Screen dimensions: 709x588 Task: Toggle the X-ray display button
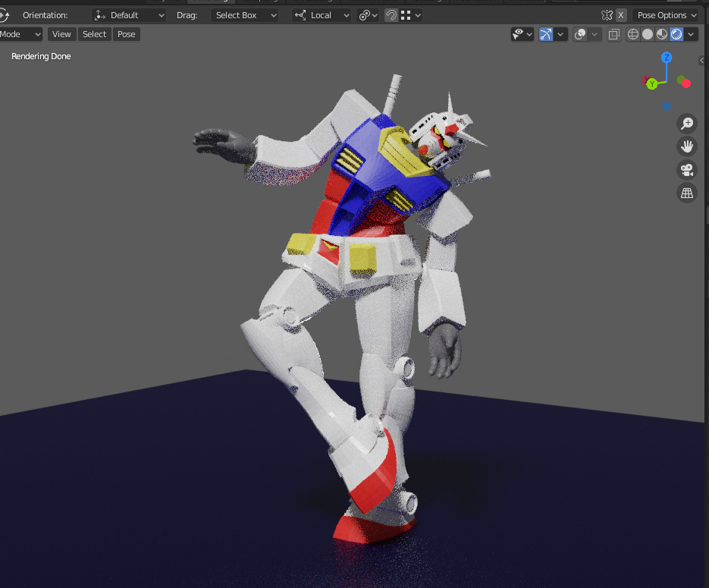click(614, 34)
